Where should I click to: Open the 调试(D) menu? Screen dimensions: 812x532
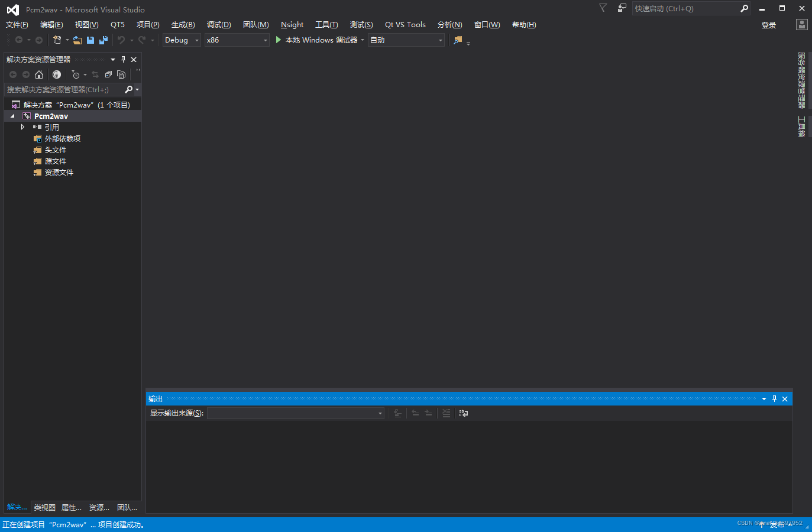tap(219, 25)
